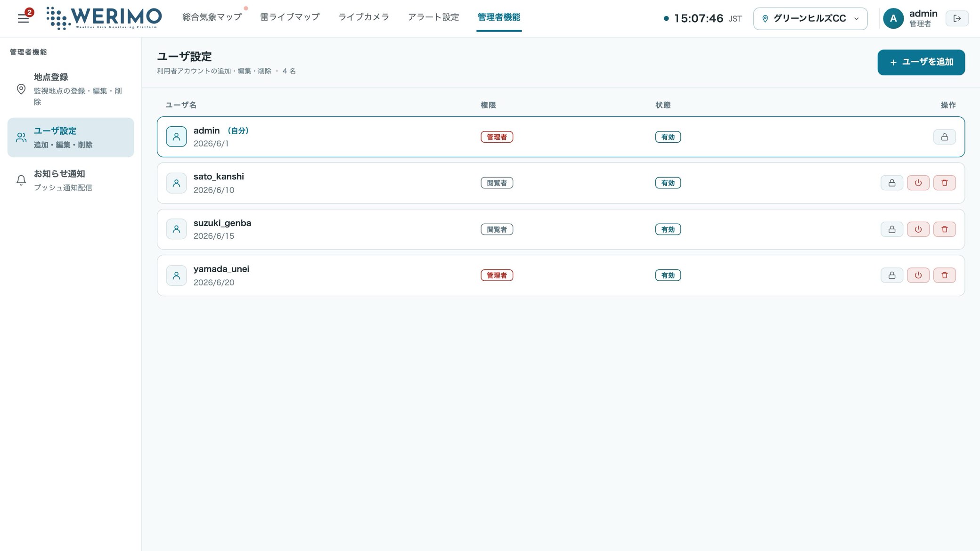980x551 pixels.
Task: Click the user avatar icon for yamada_unei
Action: pyautogui.click(x=176, y=275)
